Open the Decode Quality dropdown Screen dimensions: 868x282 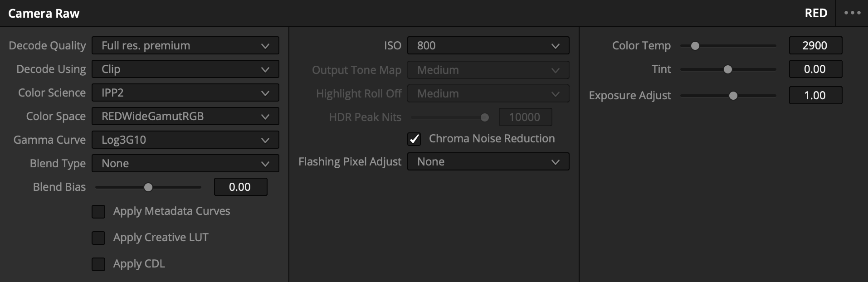coord(185,46)
